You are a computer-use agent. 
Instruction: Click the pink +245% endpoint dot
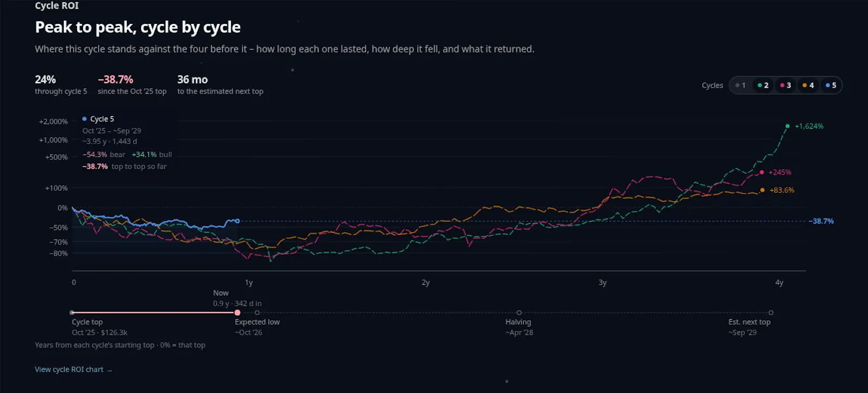762,172
